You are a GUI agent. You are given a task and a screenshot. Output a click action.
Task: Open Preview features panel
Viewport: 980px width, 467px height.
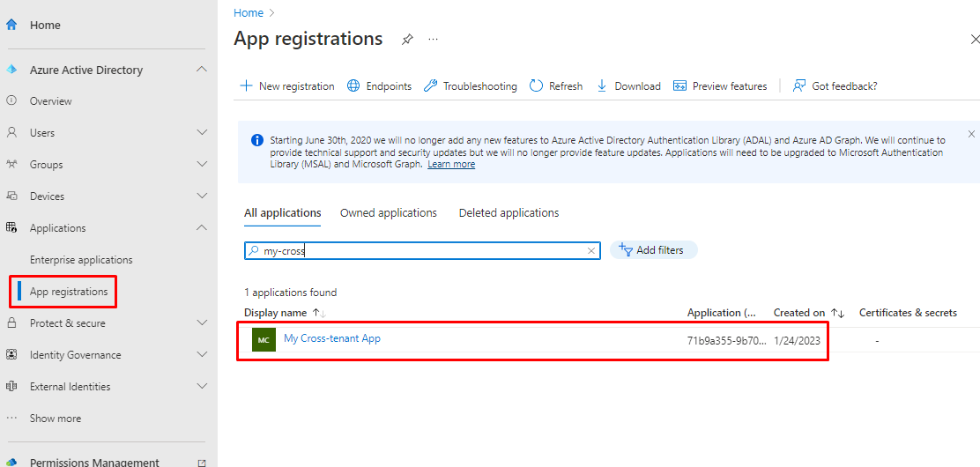(719, 86)
